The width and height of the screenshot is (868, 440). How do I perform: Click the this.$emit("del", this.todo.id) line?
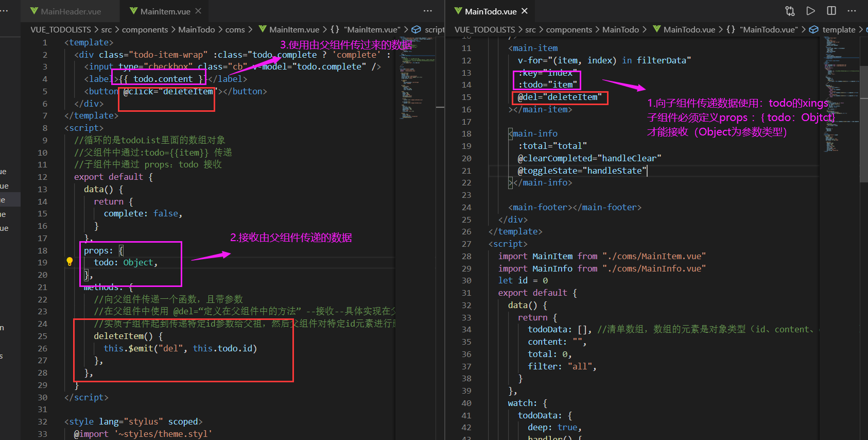pos(180,348)
